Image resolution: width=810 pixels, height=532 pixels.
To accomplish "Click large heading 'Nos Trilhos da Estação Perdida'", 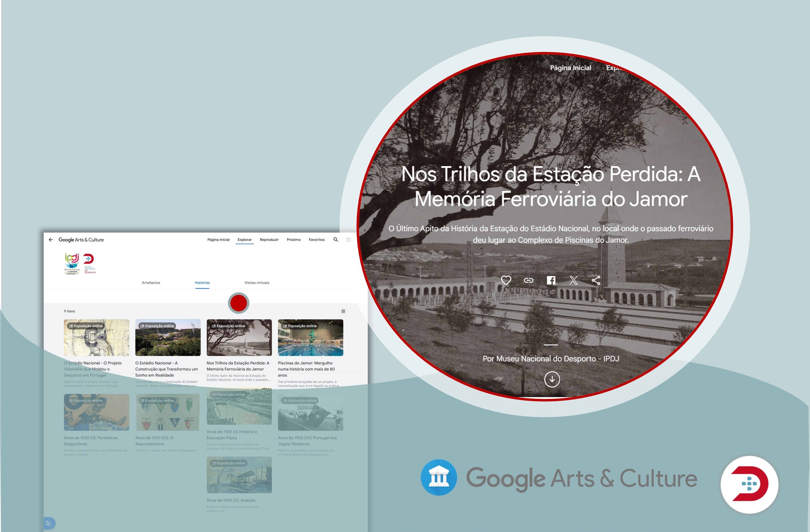I will click(x=551, y=186).
